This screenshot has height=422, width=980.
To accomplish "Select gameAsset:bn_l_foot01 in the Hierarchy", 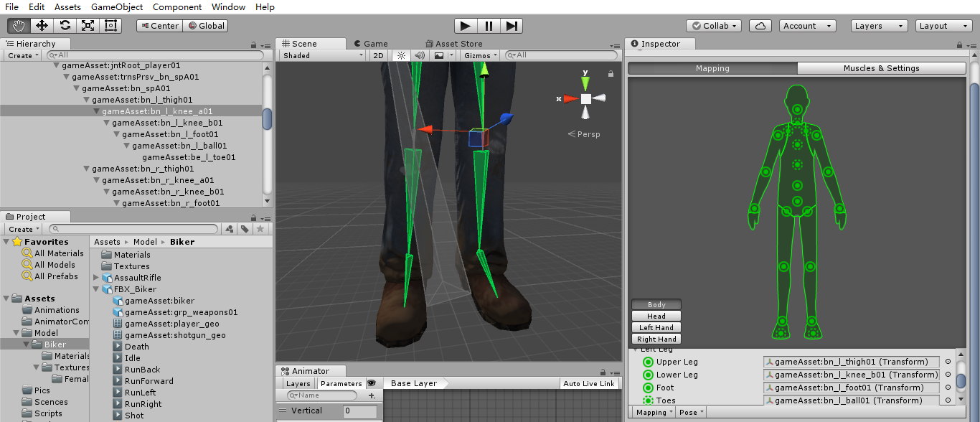I will [x=170, y=134].
